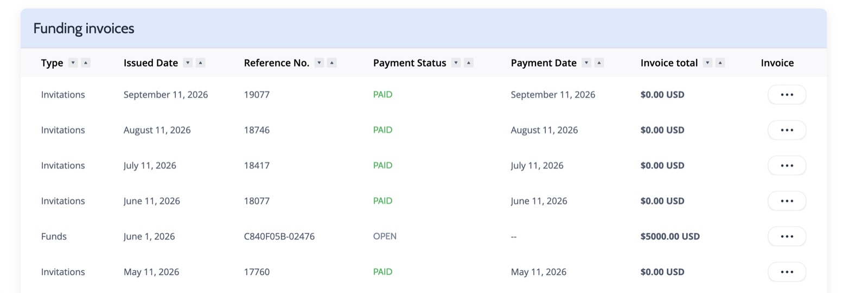This screenshot has width=868, height=293.
Task: Select reference number C840F05B-02476
Action: point(279,237)
